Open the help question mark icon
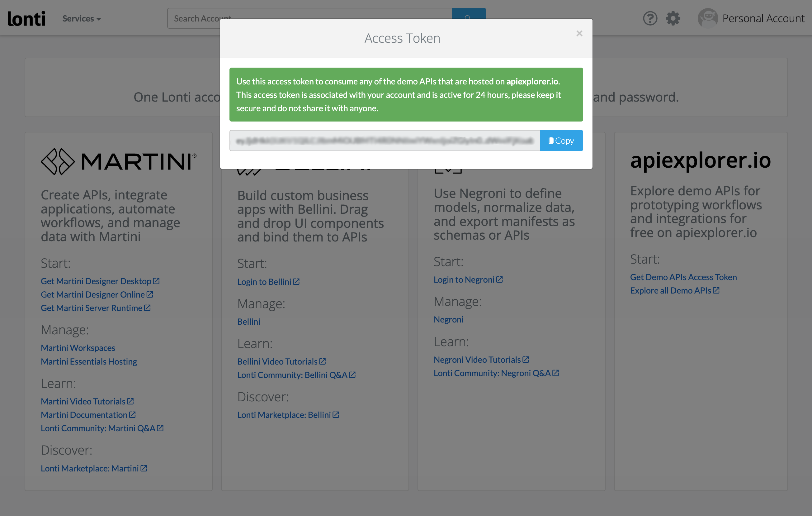 pos(650,18)
